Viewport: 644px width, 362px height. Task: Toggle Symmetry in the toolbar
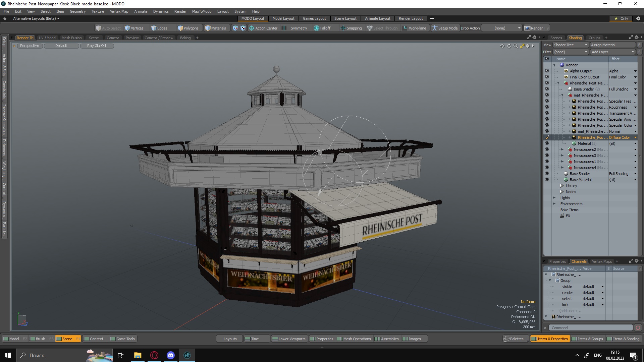pos(295,28)
